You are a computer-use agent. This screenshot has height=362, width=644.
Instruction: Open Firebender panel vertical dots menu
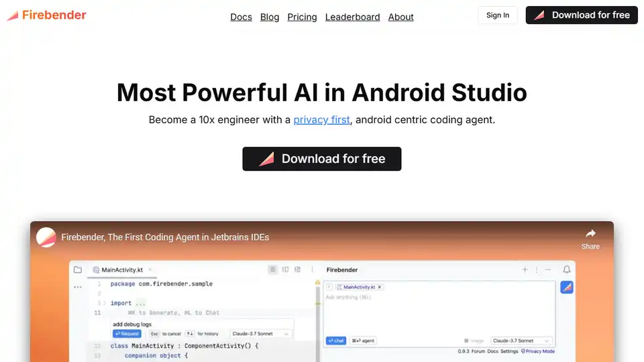[537, 269]
